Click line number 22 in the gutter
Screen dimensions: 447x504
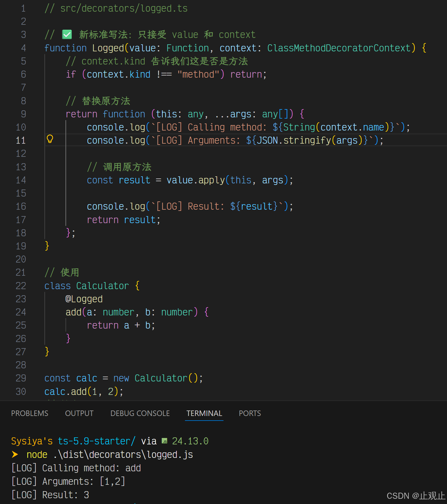coord(21,286)
